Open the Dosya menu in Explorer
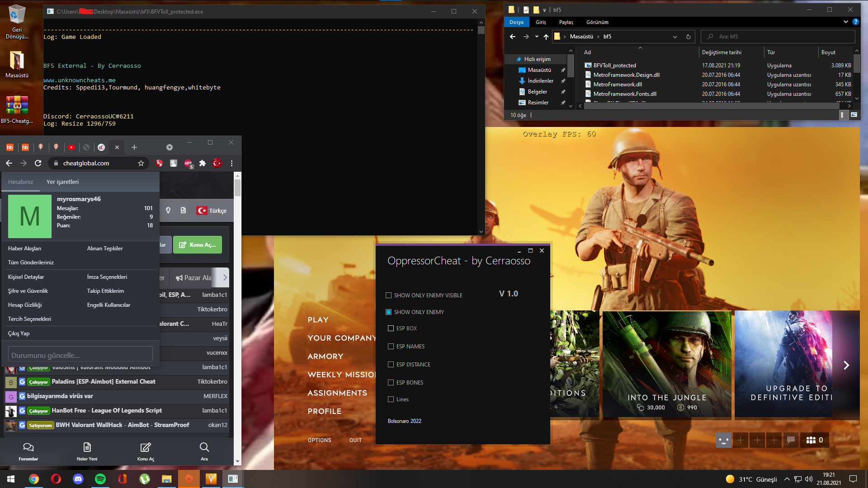This screenshot has width=868, height=488. 516,22
